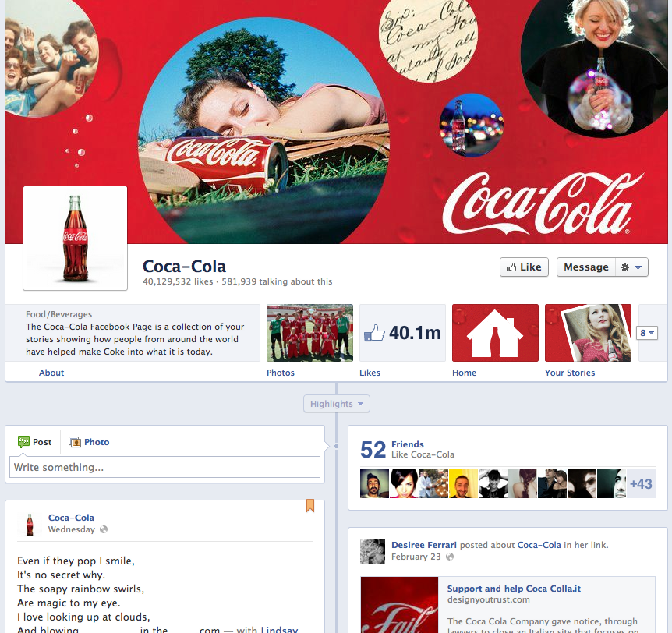This screenshot has height=633, width=672.
Task: Open the Highlights filter dropdown
Action: pos(337,404)
